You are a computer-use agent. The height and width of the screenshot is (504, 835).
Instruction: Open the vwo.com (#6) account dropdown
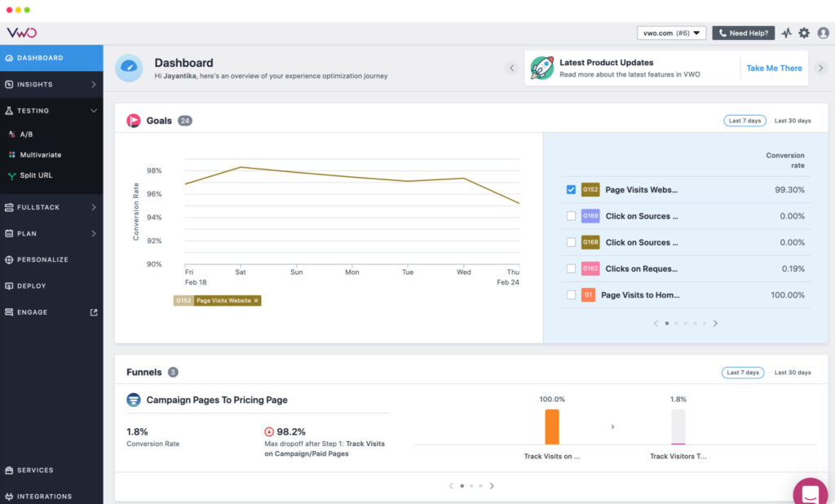point(672,33)
